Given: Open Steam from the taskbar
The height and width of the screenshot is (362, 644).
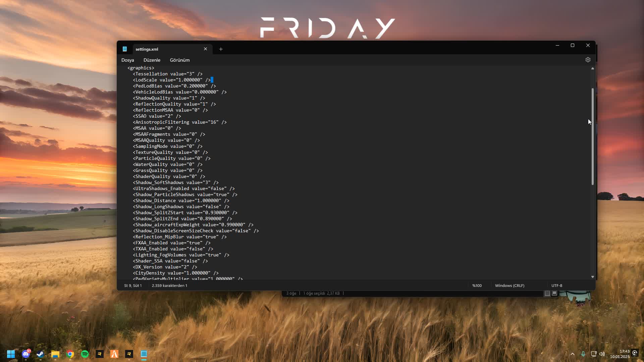Looking at the screenshot, I should click(x=40, y=354).
